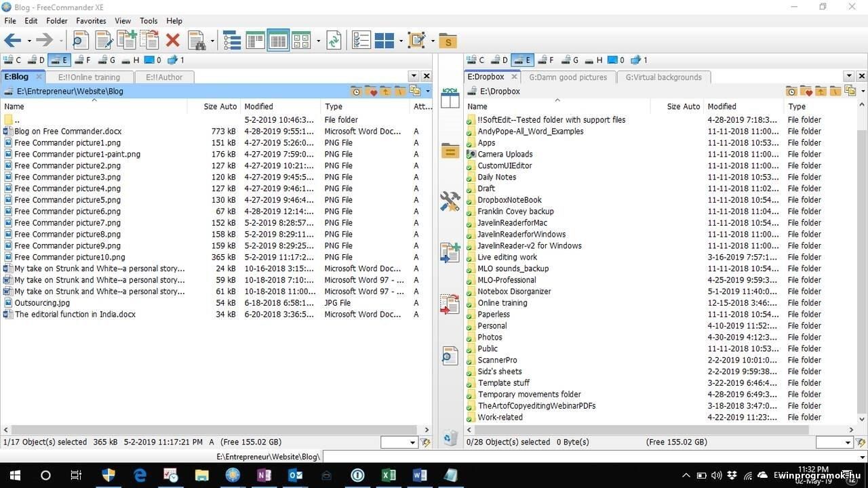Select drive F in right drive bar
868x488 pixels.
[545, 60]
